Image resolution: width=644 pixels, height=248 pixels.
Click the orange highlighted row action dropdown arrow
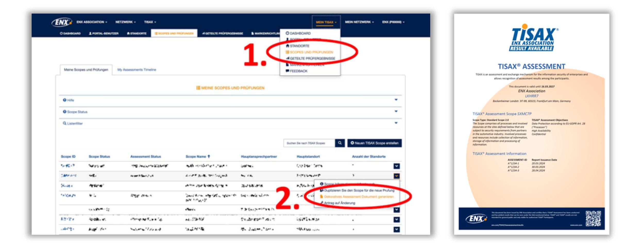pyautogui.click(x=396, y=176)
